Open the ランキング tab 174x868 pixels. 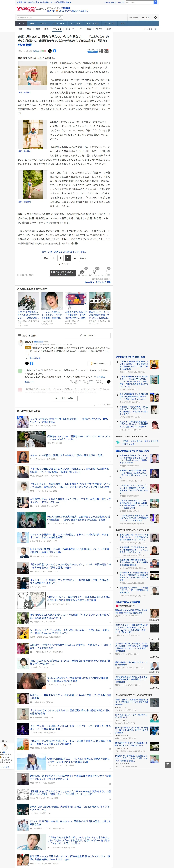[109, 24]
